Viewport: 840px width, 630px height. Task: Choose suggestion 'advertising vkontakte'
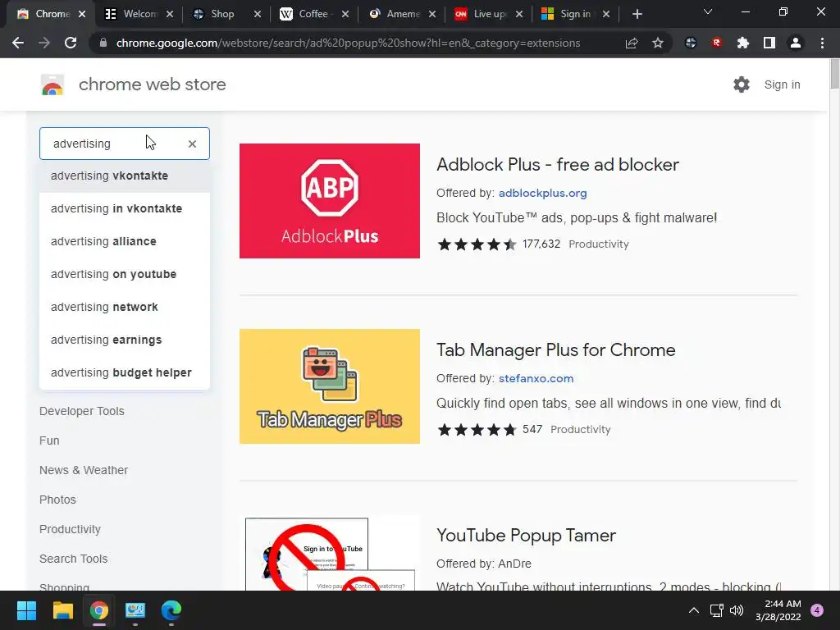125,176
